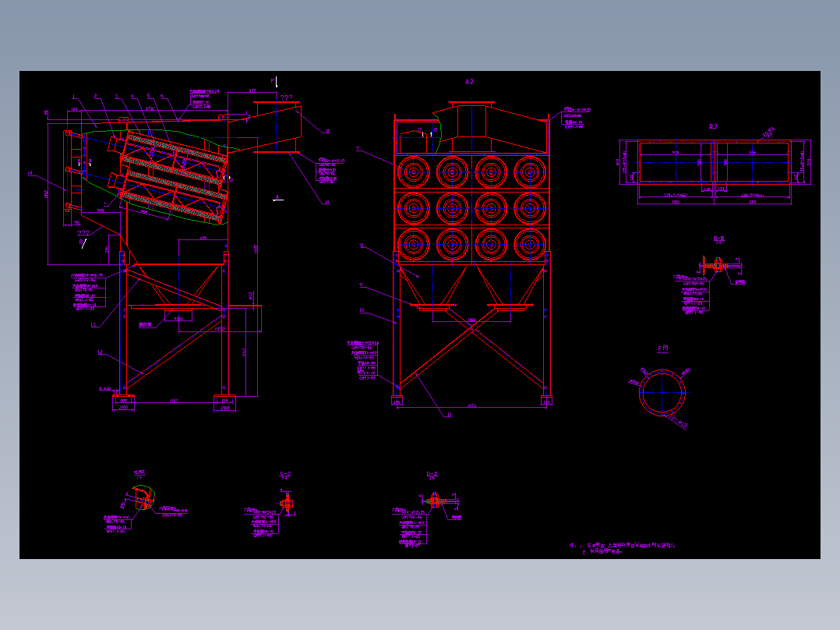This screenshot has width=840, height=630.
Task: Click the first filter cartridge circle, top row
Action: click(414, 172)
